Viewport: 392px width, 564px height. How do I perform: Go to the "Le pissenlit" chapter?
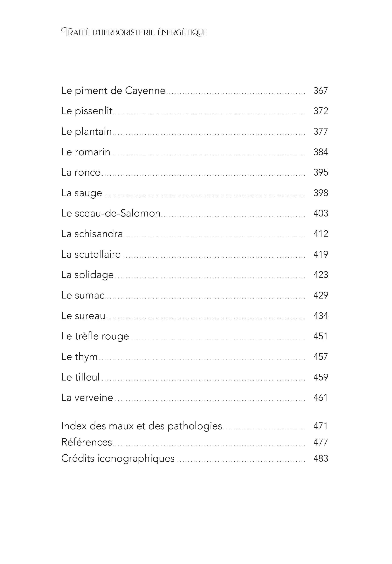(87, 111)
